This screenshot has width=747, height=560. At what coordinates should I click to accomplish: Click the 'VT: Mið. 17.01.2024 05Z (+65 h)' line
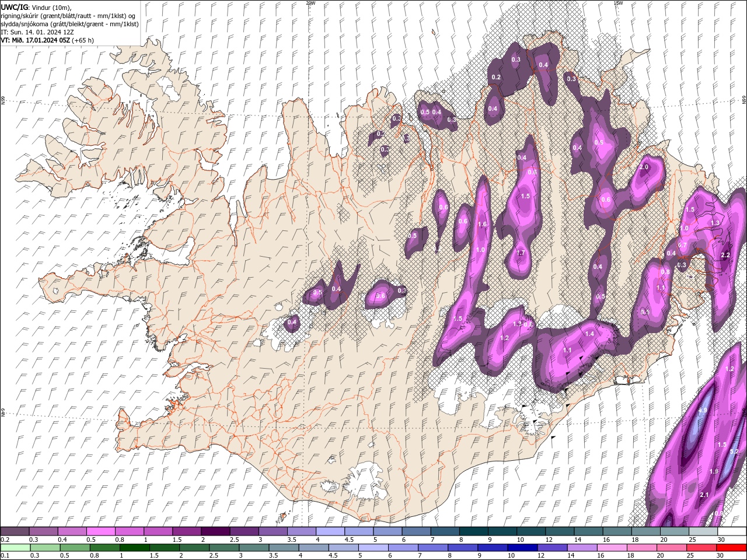coord(47,40)
